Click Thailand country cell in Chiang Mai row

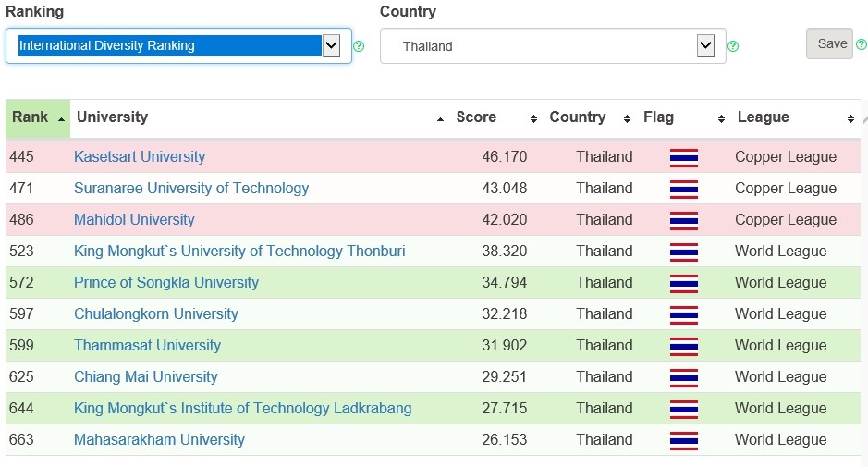click(x=605, y=377)
